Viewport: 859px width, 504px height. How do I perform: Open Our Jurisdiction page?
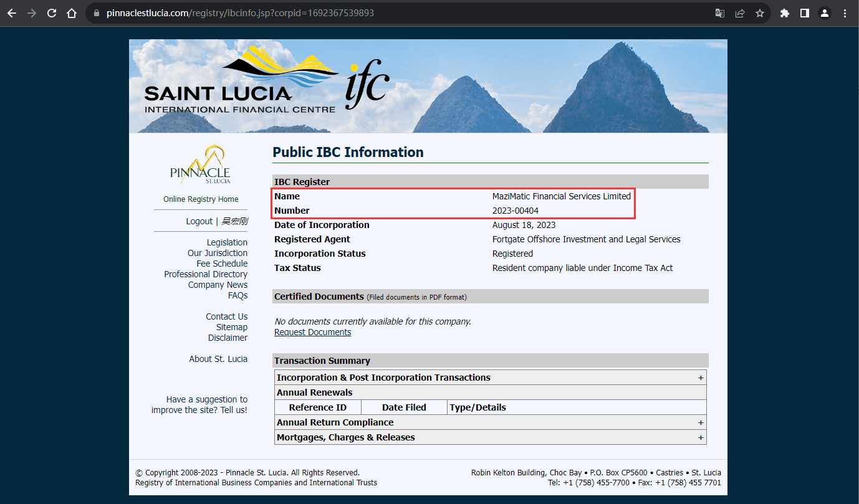218,253
